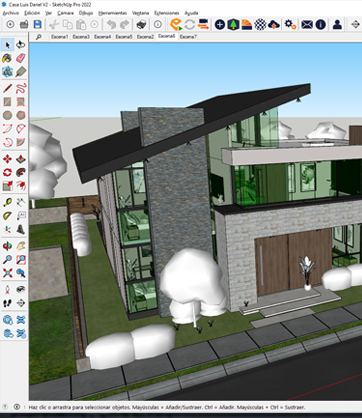This screenshot has height=418, width=362.
Task: Choose the Zoom magnifier tool
Action: pyautogui.click(x=8, y=259)
